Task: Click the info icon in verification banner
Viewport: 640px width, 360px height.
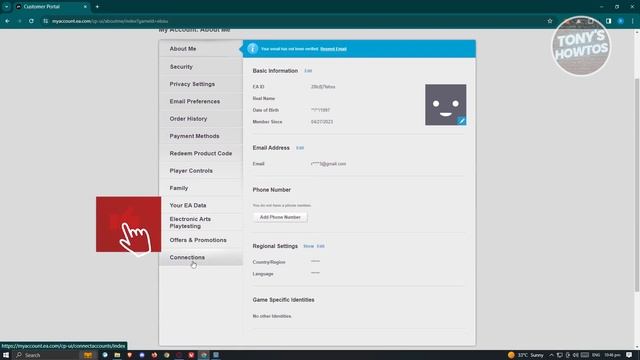Action: (253, 49)
